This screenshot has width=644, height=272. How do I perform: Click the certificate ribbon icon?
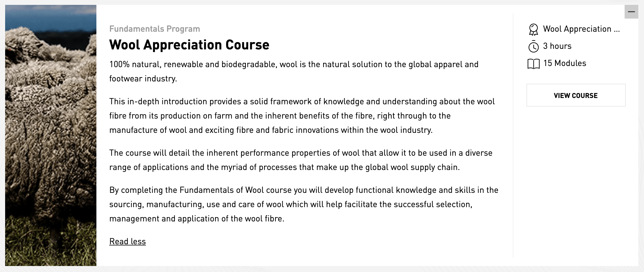(x=533, y=29)
